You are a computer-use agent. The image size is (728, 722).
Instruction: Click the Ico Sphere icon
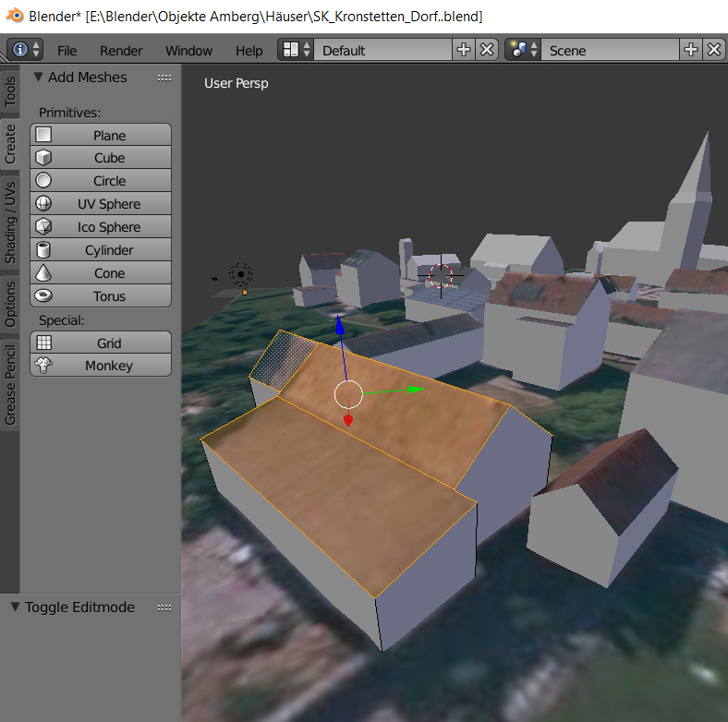coord(43,227)
